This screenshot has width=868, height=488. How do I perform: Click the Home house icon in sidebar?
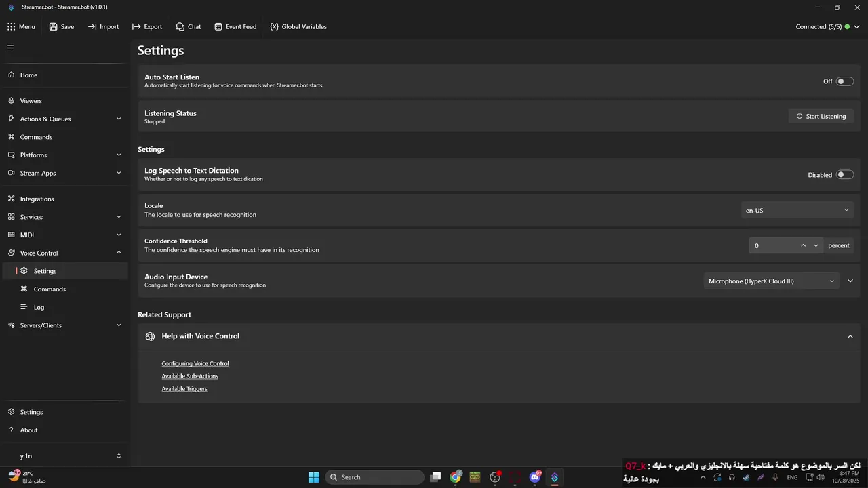point(12,75)
